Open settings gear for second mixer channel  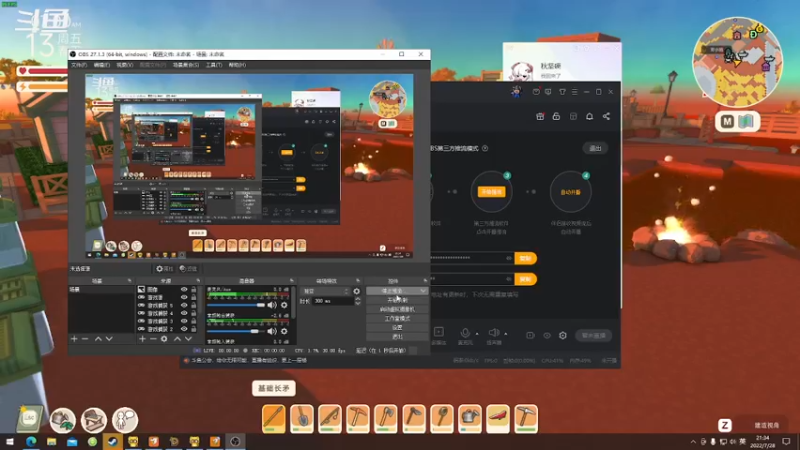[284, 331]
